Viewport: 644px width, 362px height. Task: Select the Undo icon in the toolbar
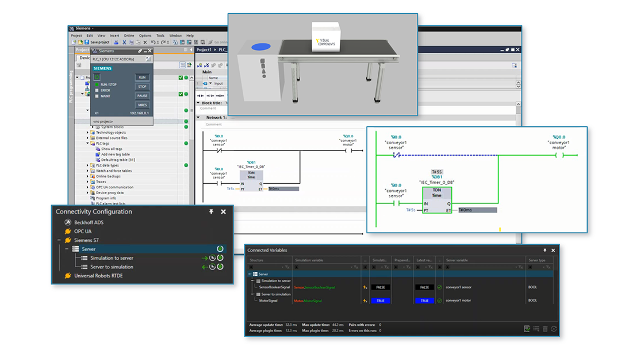point(153,41)
